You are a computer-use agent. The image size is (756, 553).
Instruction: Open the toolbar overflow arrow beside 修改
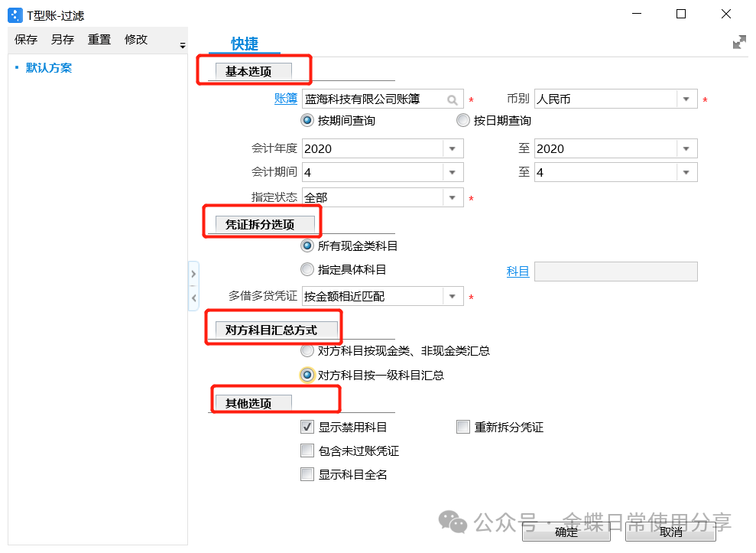(182, 47)
